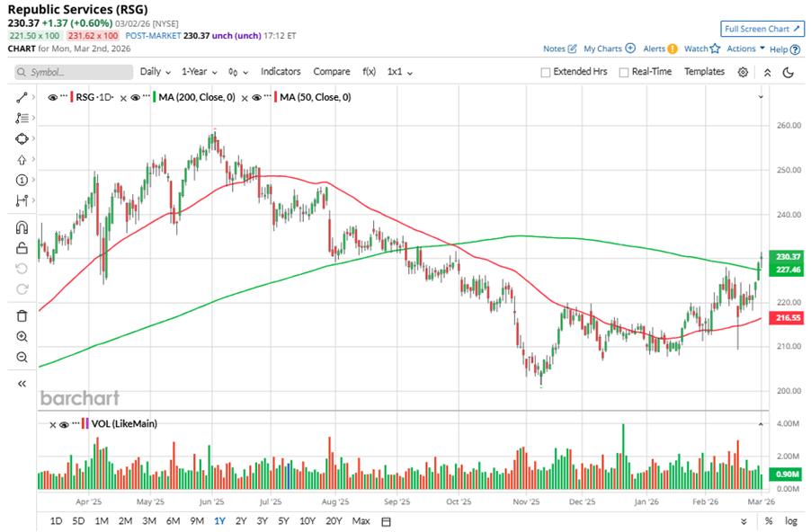
Task: Select the measure tool icon
Action: (x=22, y=200)
